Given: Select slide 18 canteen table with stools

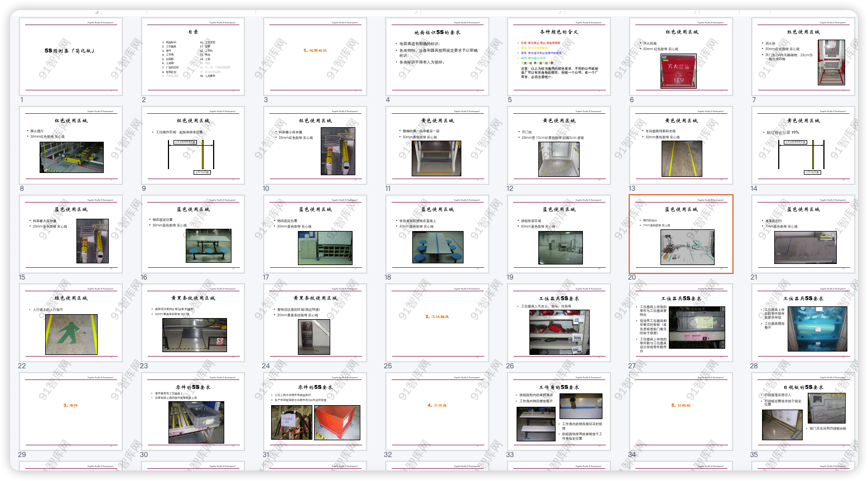Looking at the screenshot, I should point(437,234).
